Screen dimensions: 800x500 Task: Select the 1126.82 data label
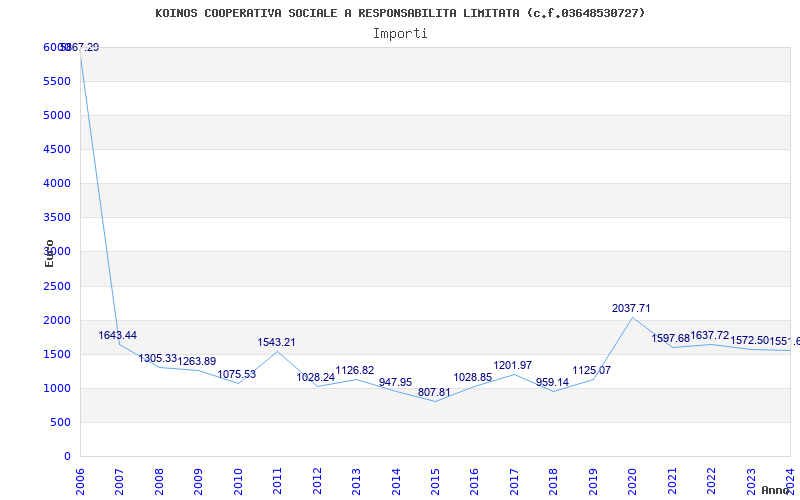(x=355, y=370)
